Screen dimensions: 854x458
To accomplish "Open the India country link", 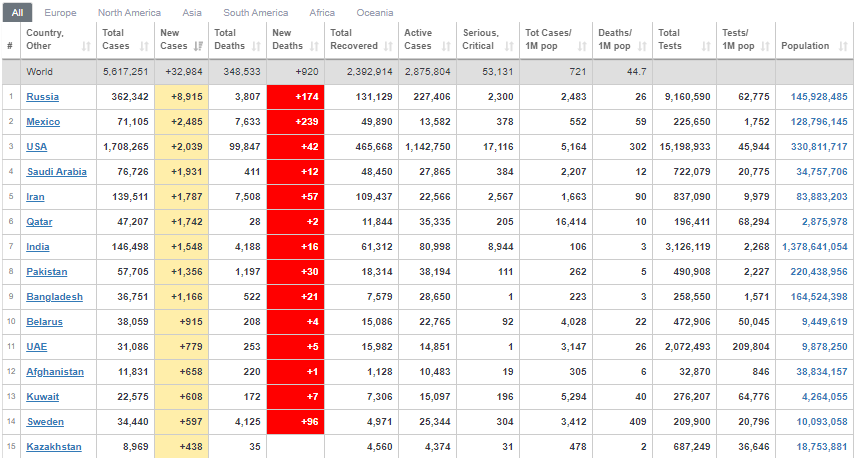I will point(38,247).
